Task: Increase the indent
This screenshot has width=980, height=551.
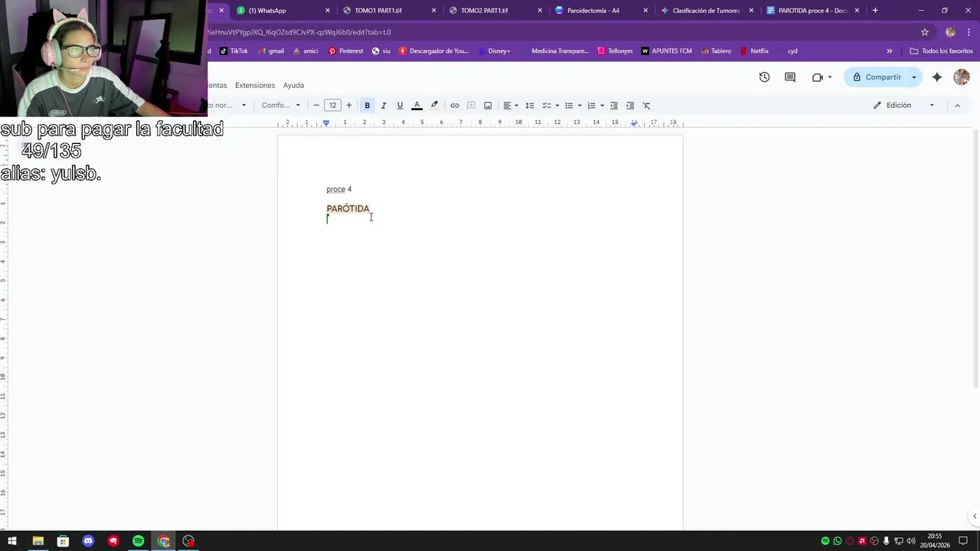Action: [x=630, y=106]
